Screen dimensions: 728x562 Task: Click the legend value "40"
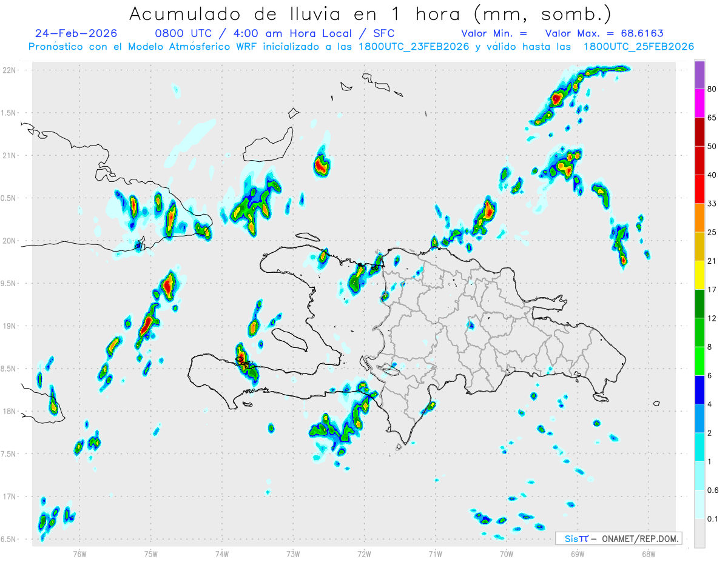click(x=712, y=175)
